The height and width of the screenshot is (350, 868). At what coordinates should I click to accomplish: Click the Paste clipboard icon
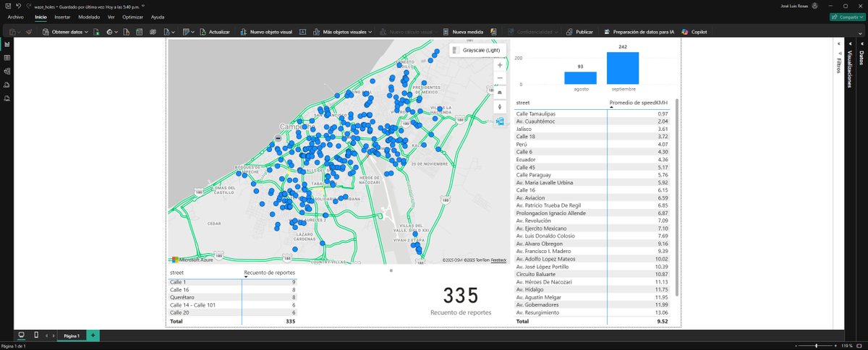13,32
